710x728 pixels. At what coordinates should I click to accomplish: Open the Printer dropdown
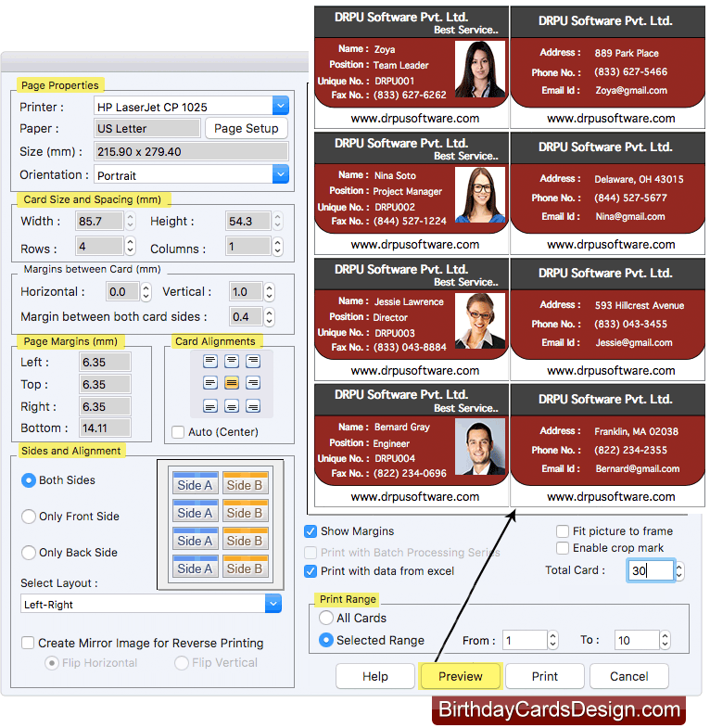point(281,107)
